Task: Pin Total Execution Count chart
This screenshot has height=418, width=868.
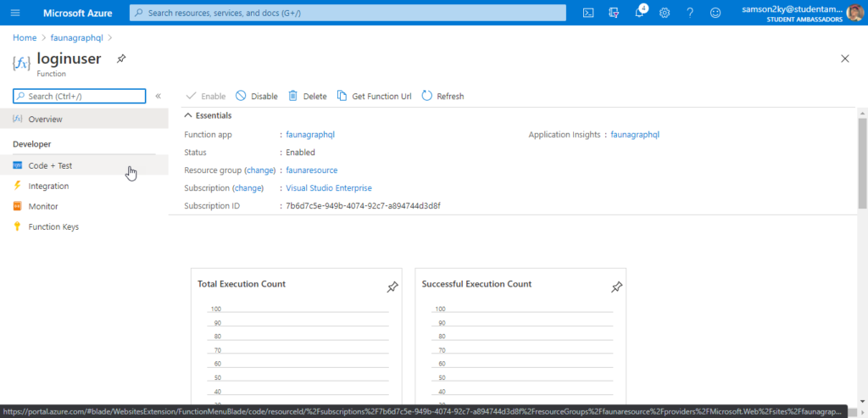Action: (392, 287)
